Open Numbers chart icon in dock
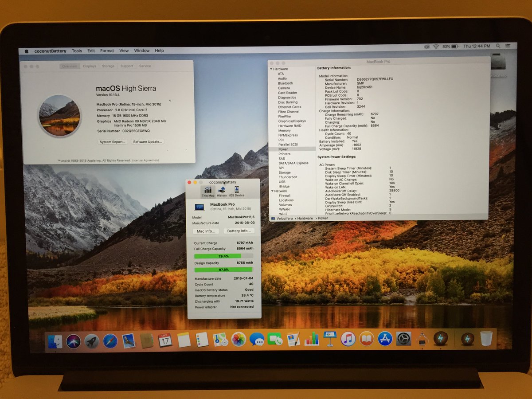This screenshot has height=399, width=532. (312, 339)
